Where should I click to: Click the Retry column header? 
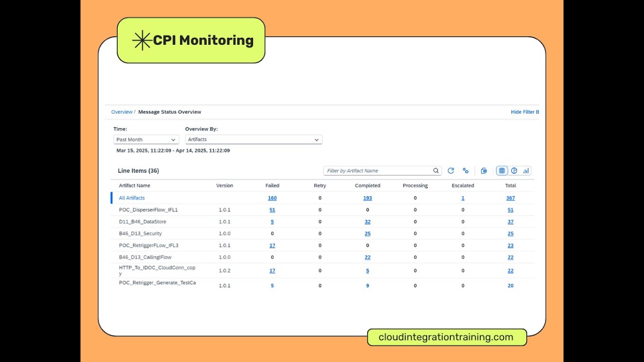coord(320,186)
